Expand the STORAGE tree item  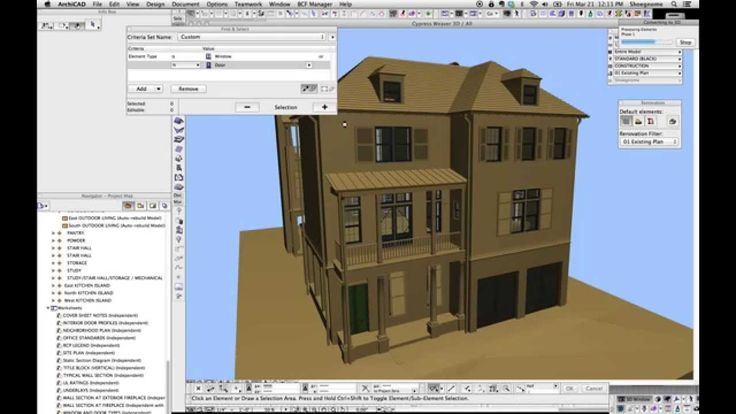(x=53, y=263)
